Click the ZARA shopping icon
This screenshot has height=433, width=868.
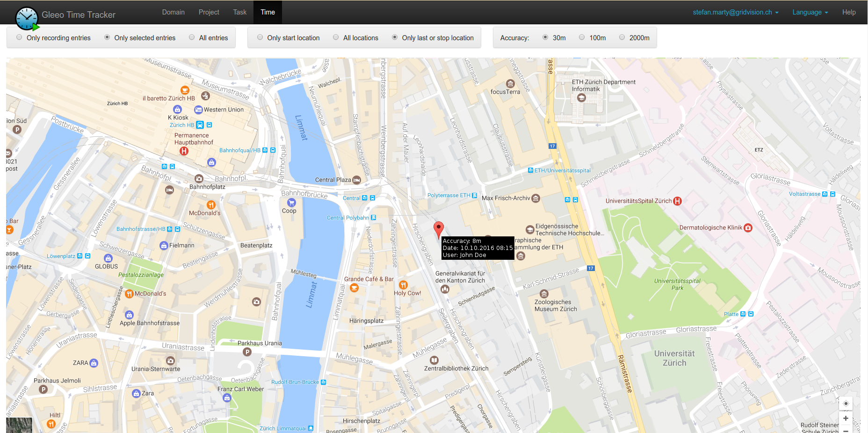click(x=94, y=363)
